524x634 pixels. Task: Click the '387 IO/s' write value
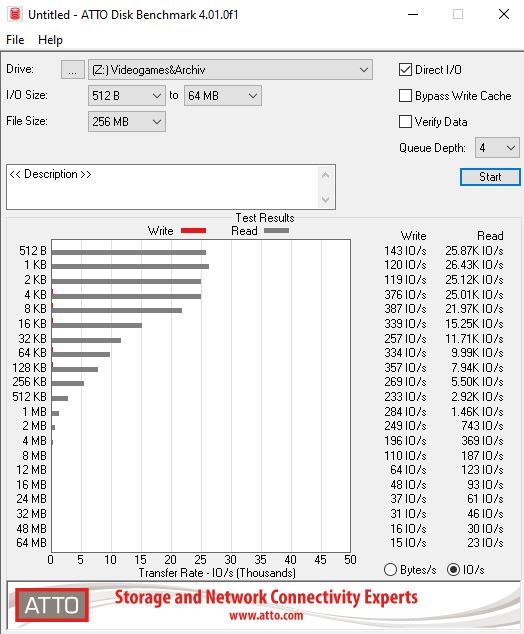406,309
